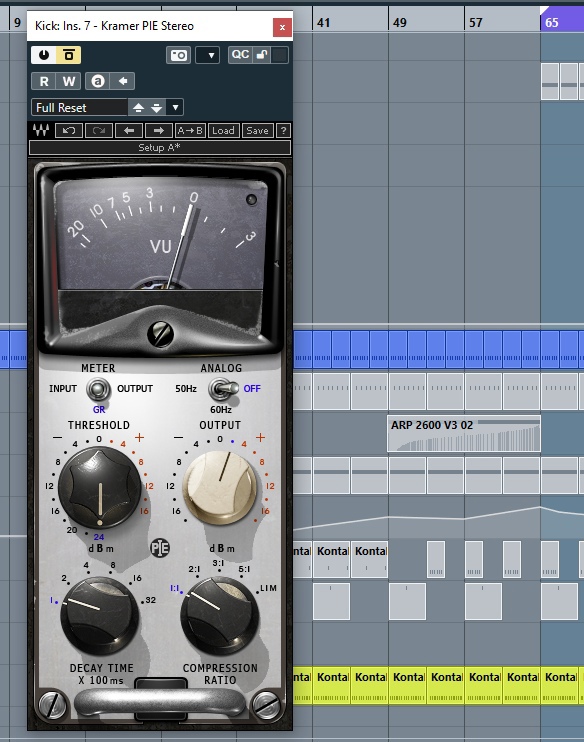This screenshot has width=584, height=742.
Task: Click the DECAY TIME knob
Action: [x=99, y=615]
